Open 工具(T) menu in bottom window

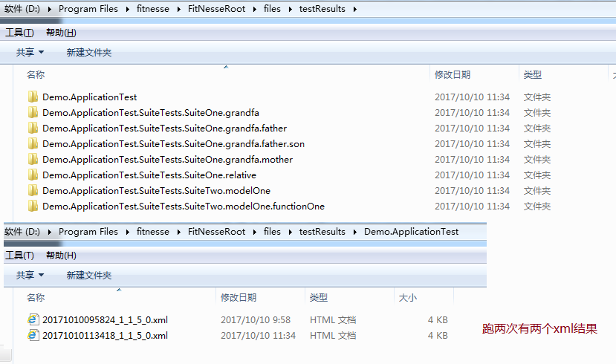pos(19,256)
